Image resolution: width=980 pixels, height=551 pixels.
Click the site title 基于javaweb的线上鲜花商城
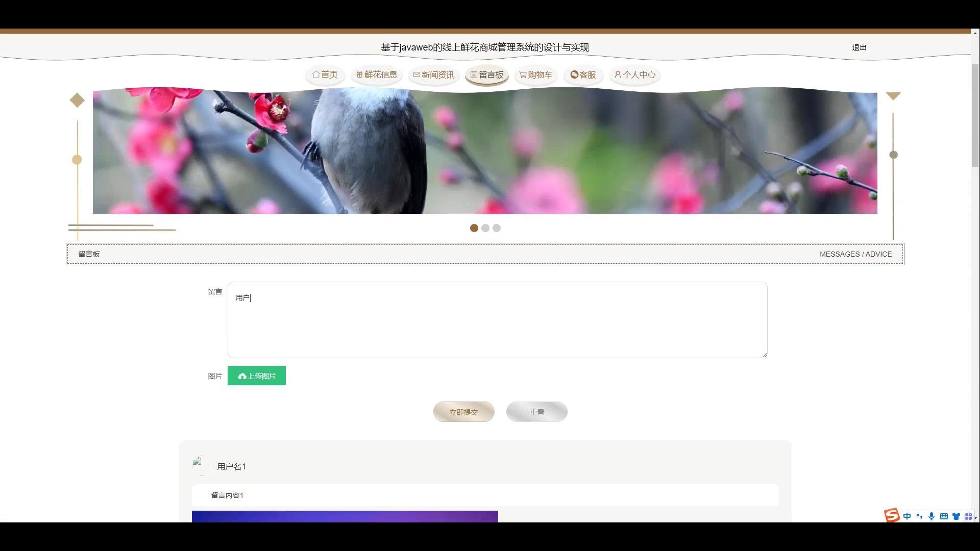485,47
